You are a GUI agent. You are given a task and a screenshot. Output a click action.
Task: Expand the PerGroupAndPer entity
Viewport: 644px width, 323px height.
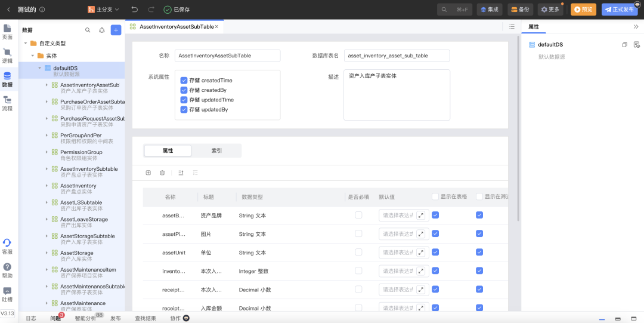47,135
